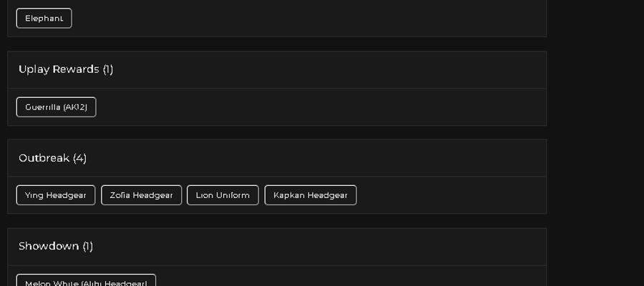Viewport: 644px width, 286px height.
Task: Click blank header bar area of Uplay Rewards
Action: pos(328,69)
